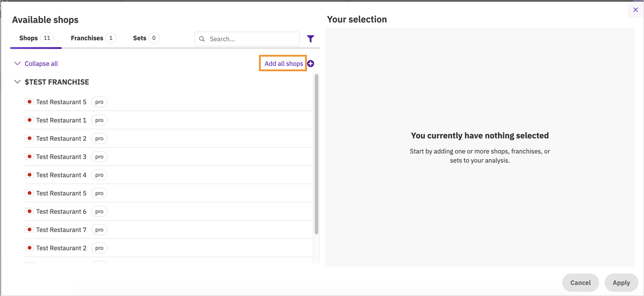644x296 pixels.
Task: Click the 0 count badge on Sets
Action: (154, 38)
